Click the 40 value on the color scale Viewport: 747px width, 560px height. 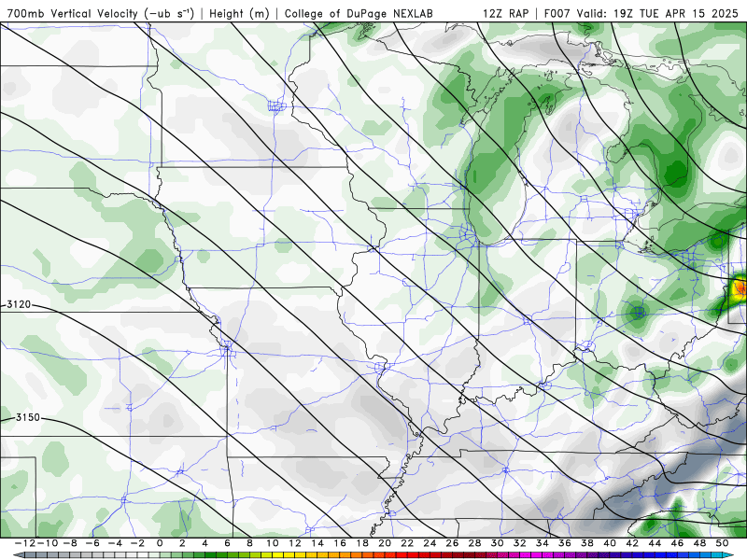coord(610,543)
